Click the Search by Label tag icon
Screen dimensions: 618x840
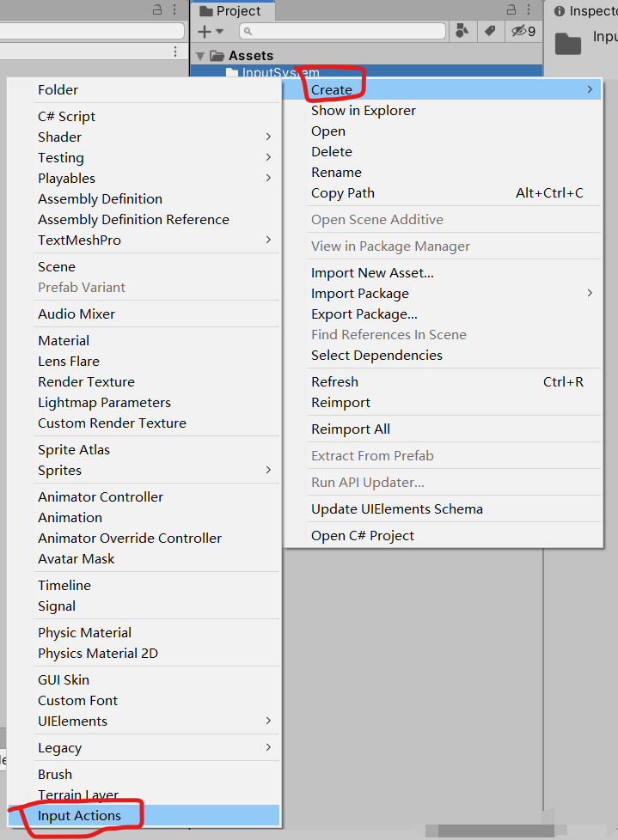tap(490, 31)
